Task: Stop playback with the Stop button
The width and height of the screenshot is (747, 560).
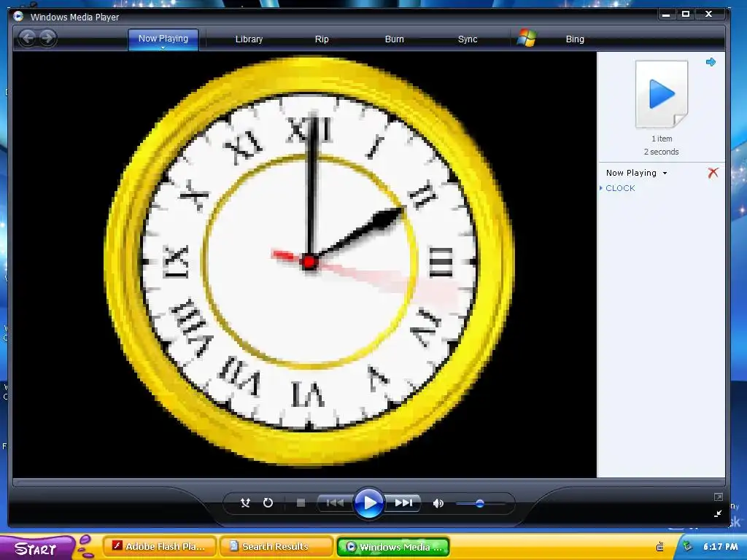Action: 301,503
